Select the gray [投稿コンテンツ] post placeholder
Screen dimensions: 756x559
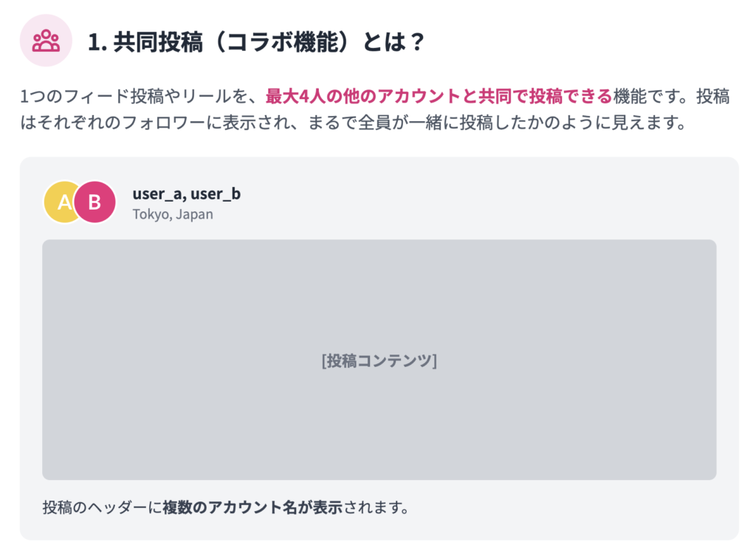click(379, 360)
